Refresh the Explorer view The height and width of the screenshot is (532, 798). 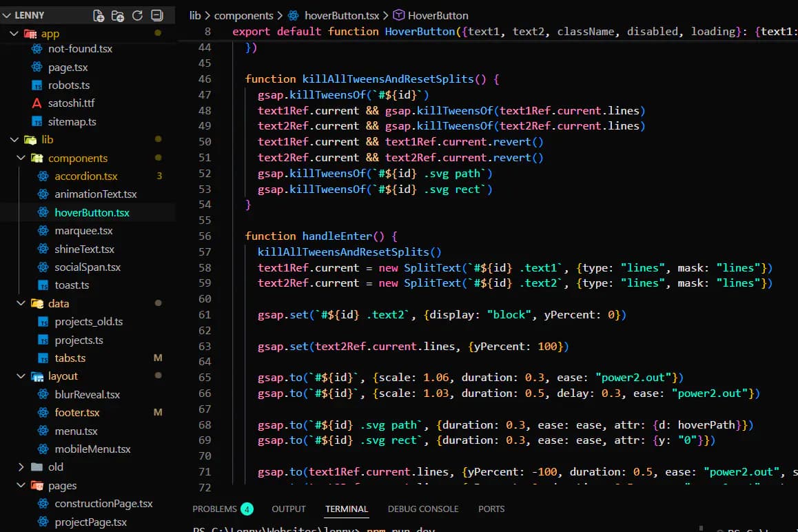[136, 14]
